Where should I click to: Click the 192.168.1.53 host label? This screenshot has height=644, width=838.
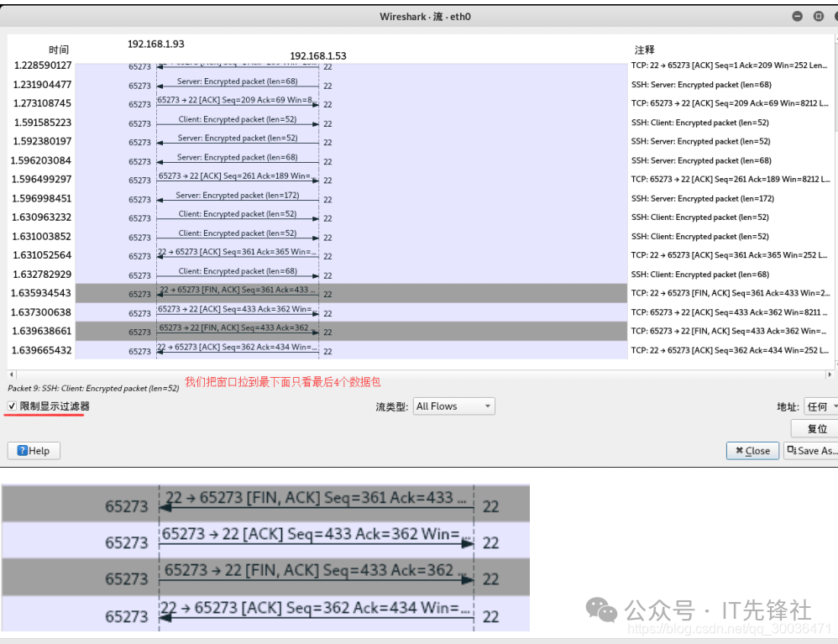pyautogui.click(x=318, y=56)
